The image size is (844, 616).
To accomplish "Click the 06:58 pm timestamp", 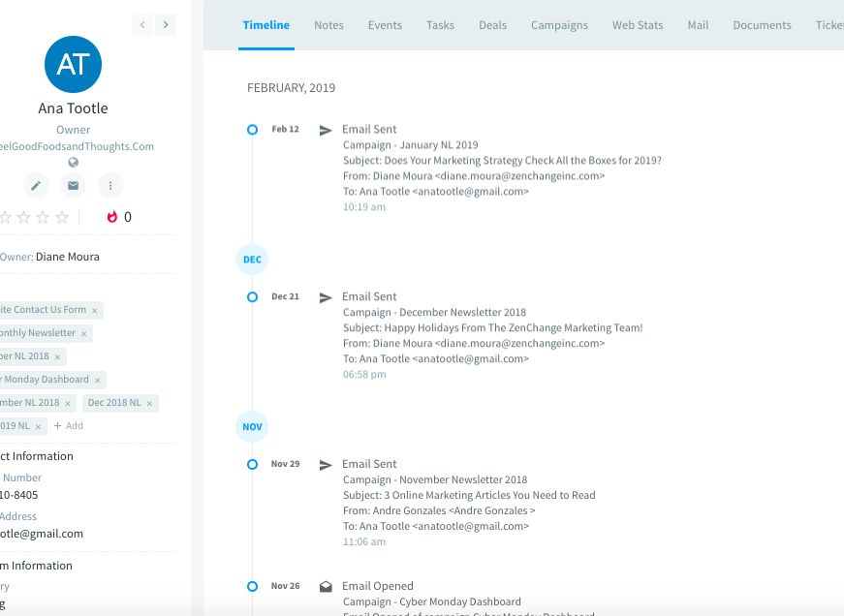I will click(364, 375).
